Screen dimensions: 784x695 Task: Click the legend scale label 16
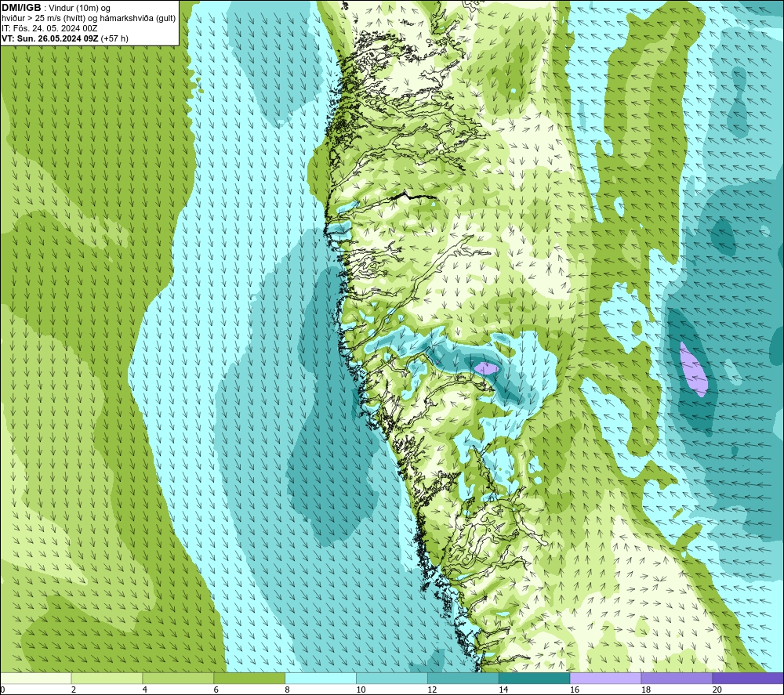pos(575,690)
